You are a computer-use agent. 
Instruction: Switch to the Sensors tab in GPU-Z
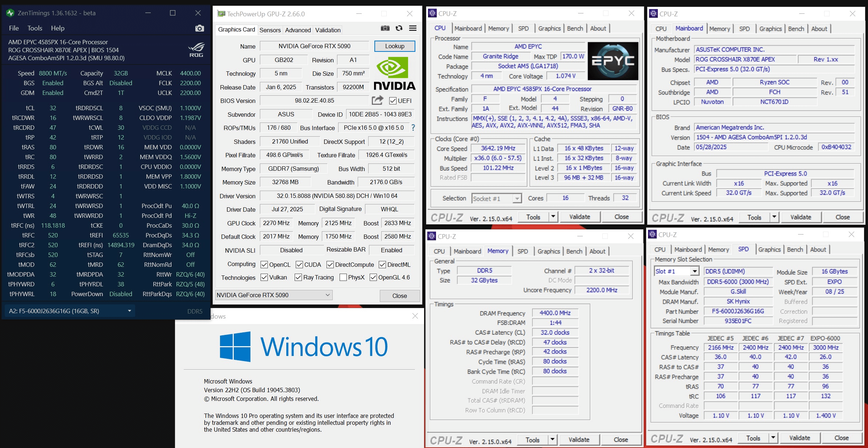270,30
